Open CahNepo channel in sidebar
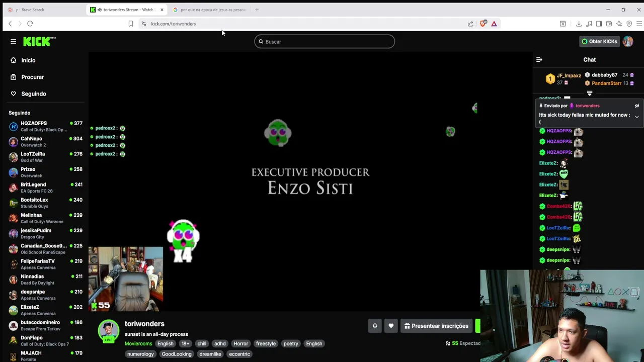Screen dimensions: 644x362 pyautogui.click(x=45, y=142)
